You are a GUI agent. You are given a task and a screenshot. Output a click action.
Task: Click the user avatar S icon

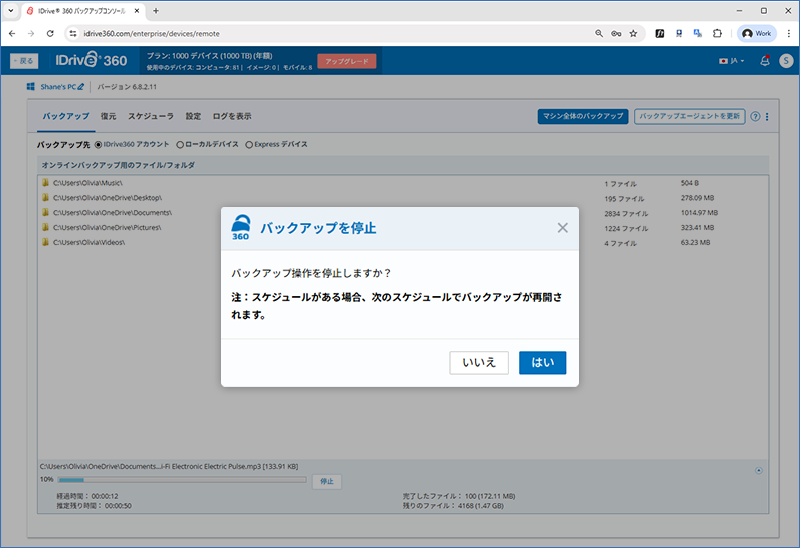(785, 61)
